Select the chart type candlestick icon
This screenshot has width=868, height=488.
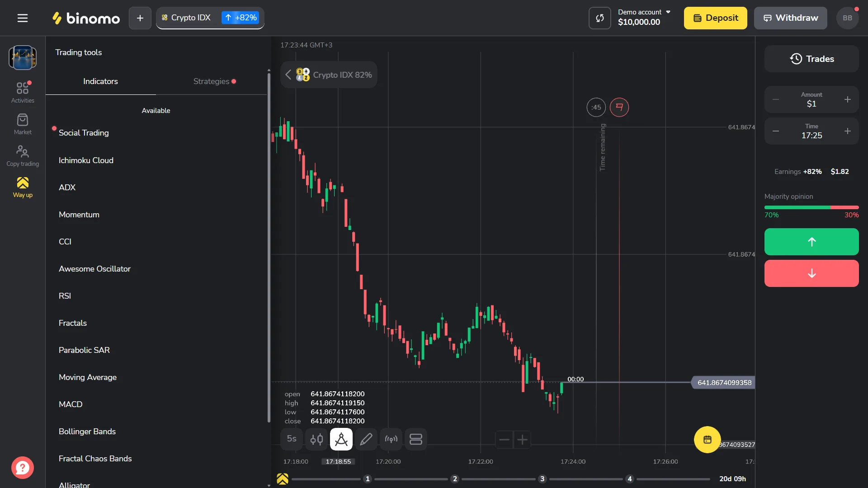coord(316,439)
